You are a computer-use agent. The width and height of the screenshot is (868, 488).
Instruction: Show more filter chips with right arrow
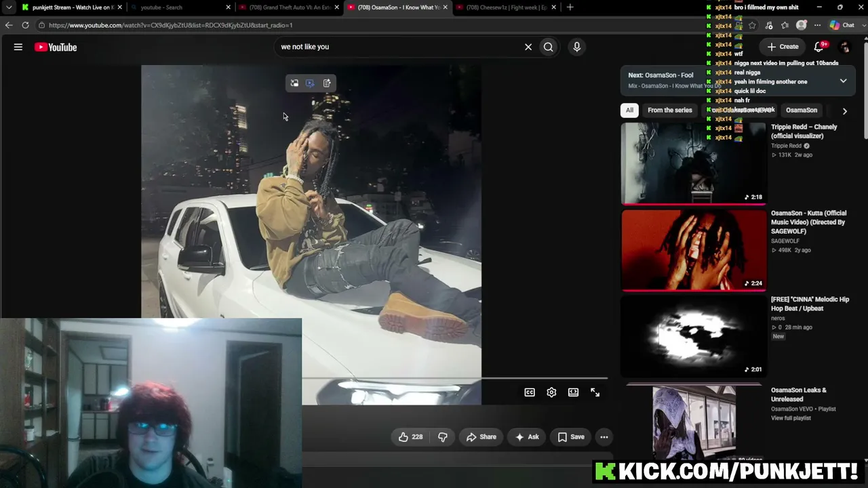(x=844, y=110)
